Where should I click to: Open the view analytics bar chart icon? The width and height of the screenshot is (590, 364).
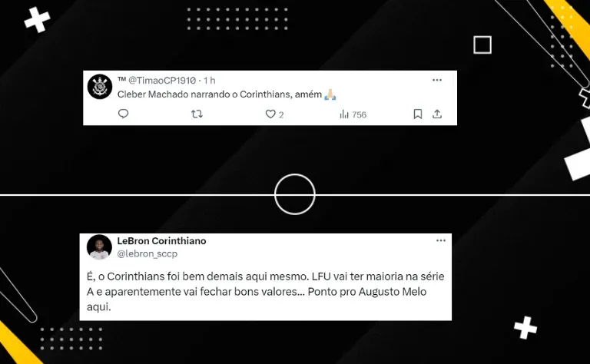click(344, 114)
